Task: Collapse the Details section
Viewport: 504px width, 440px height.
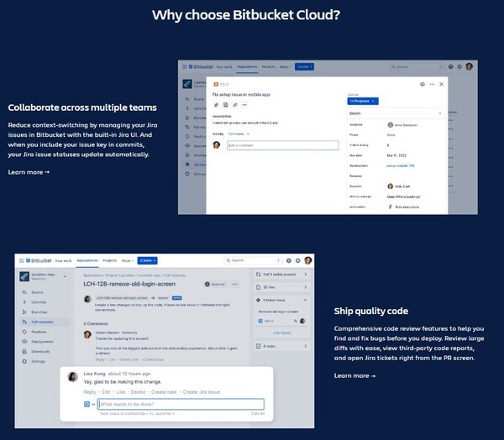Action: pyautogui.click(x=440, y=113)
